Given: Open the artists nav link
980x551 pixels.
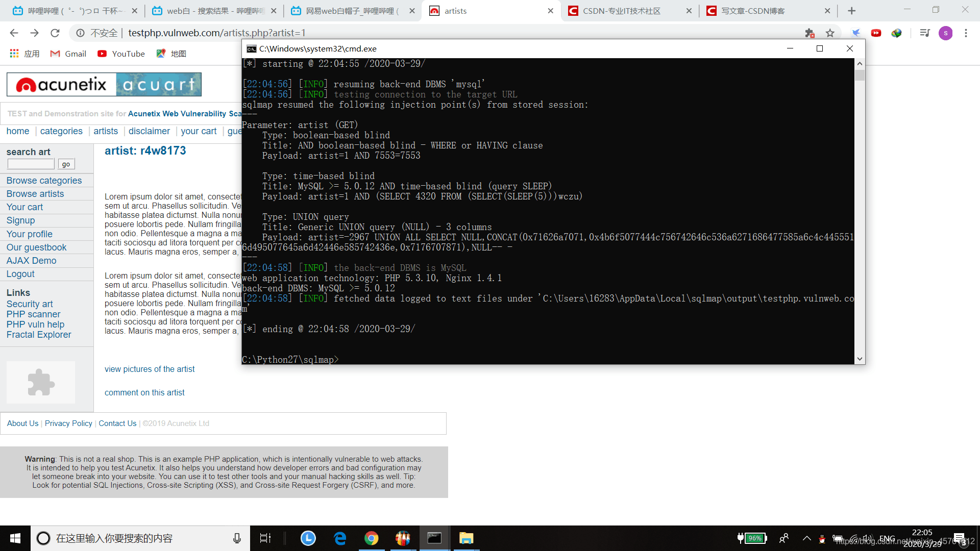Looking at the screenshot, I should [x=106, y=131].
